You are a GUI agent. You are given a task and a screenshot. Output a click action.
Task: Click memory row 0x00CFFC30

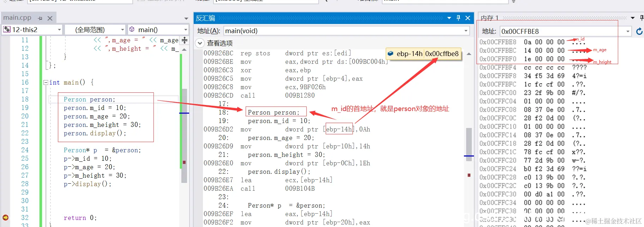[533, 194]
